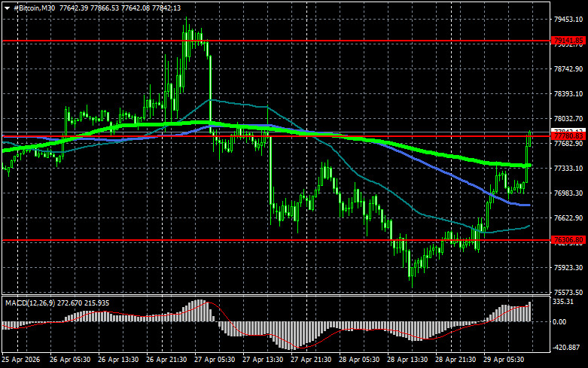The image size is (588, 368).
Task: Select the 78393.10 price axis value
Action: tap(568, 93)
